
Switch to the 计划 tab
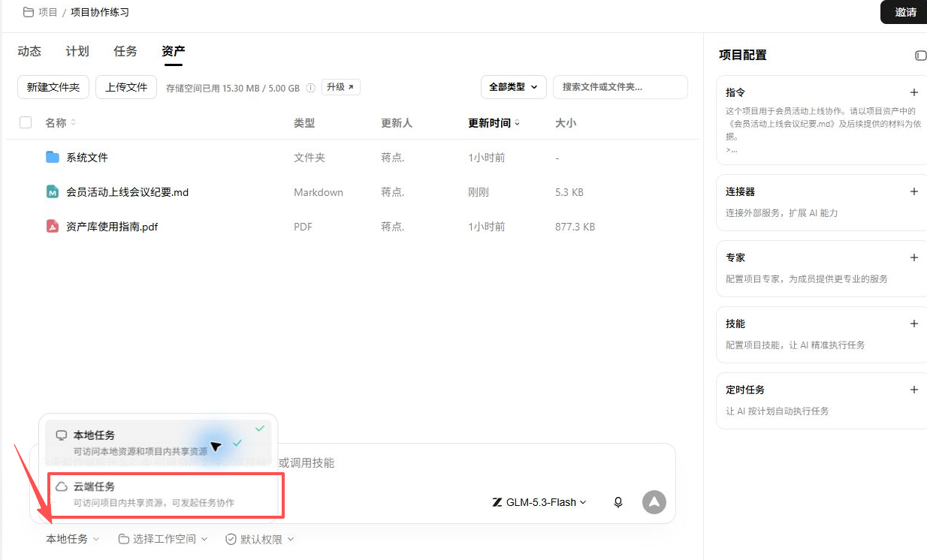pyautogui.click(x=77, y=51)
